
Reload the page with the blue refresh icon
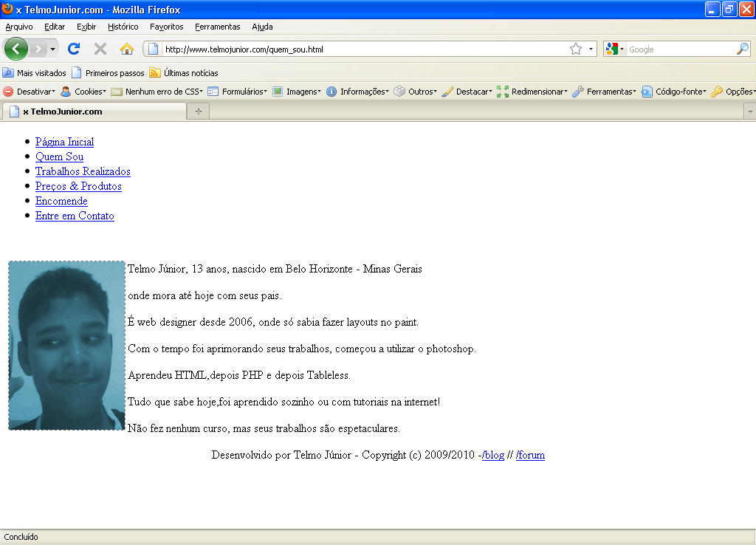coord(74,49)
